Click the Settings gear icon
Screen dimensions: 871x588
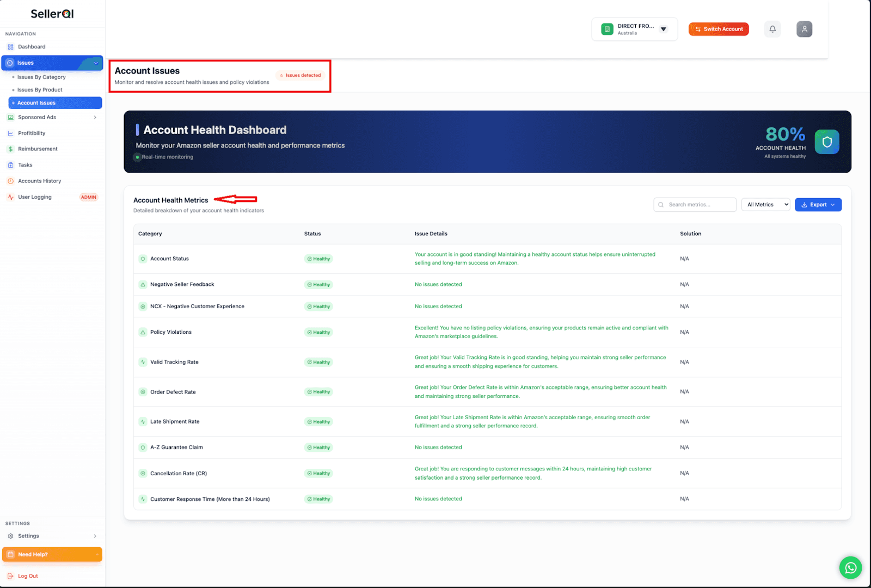coord(11,536)
